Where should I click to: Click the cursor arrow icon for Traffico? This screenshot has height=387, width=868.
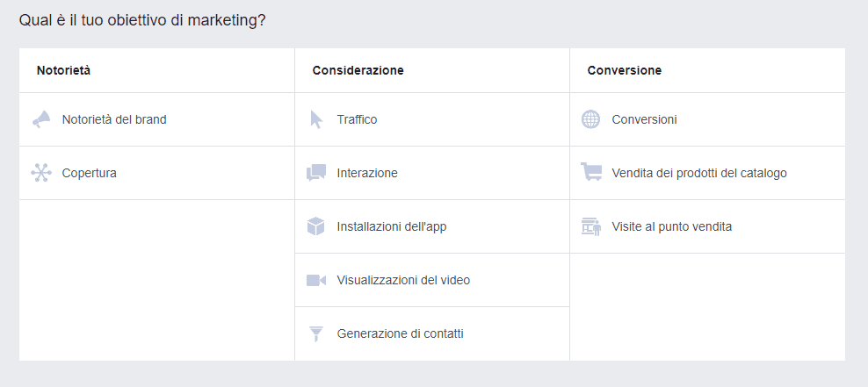316,119
